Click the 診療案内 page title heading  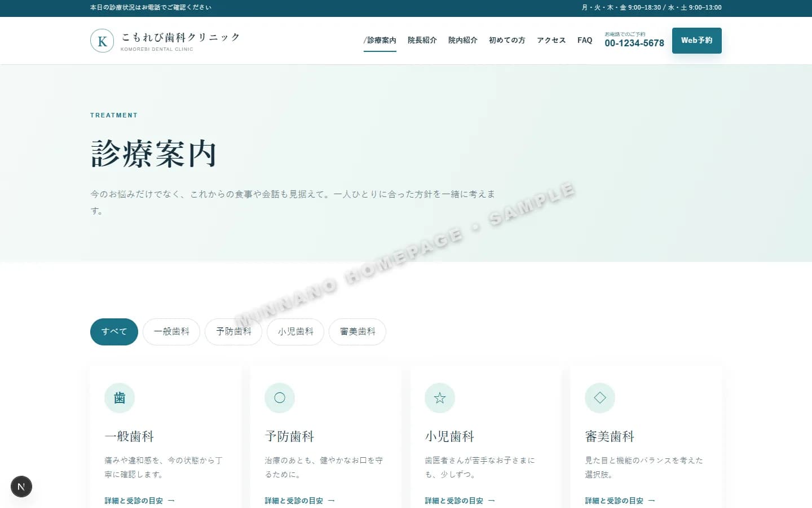tap(153, 154)
